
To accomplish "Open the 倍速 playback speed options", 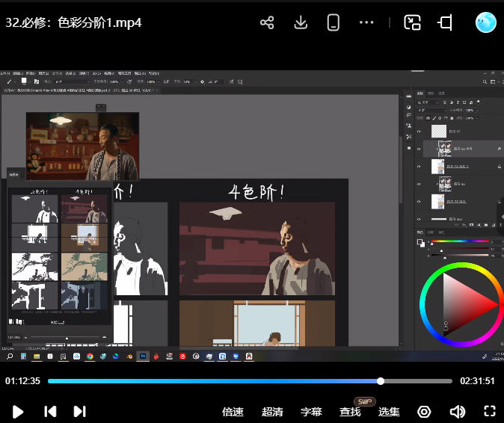I will [x=233, y=412].
